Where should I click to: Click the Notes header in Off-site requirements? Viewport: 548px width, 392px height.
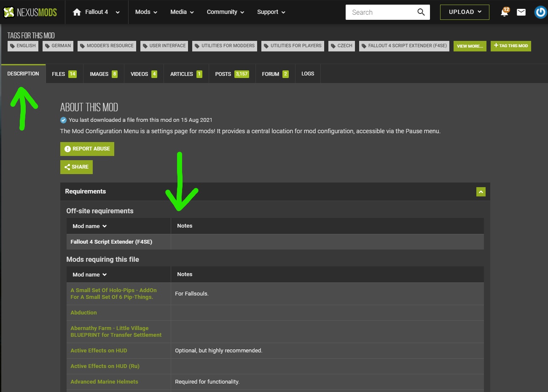[185, 226]
